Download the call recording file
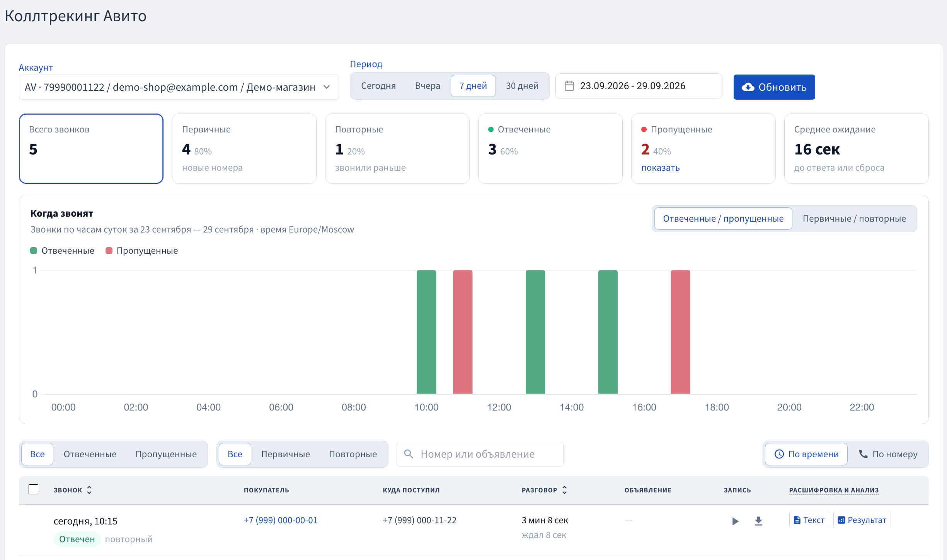 tap(758, 521)
